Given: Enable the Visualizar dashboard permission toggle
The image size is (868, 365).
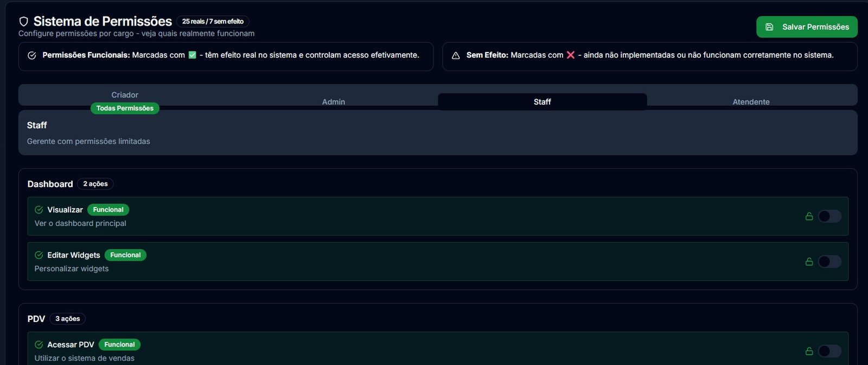Looking at the screenshot, I should tap(829, 216).
